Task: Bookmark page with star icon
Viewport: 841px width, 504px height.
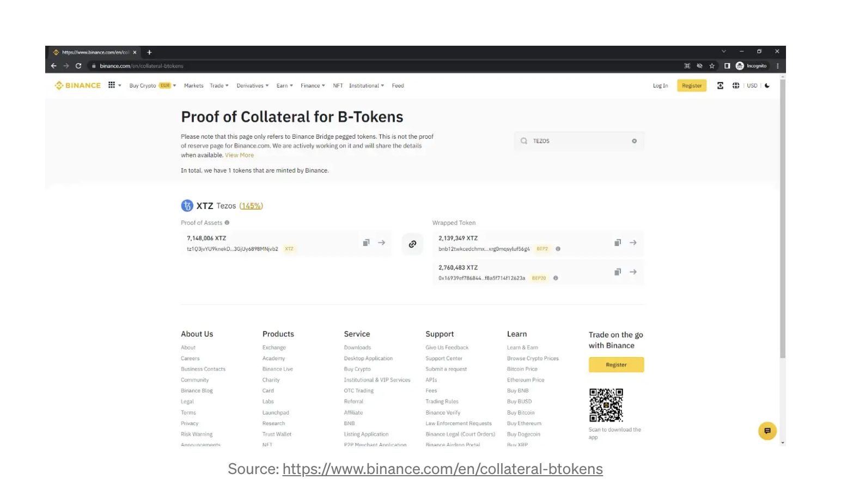Action: click(712, 66)
